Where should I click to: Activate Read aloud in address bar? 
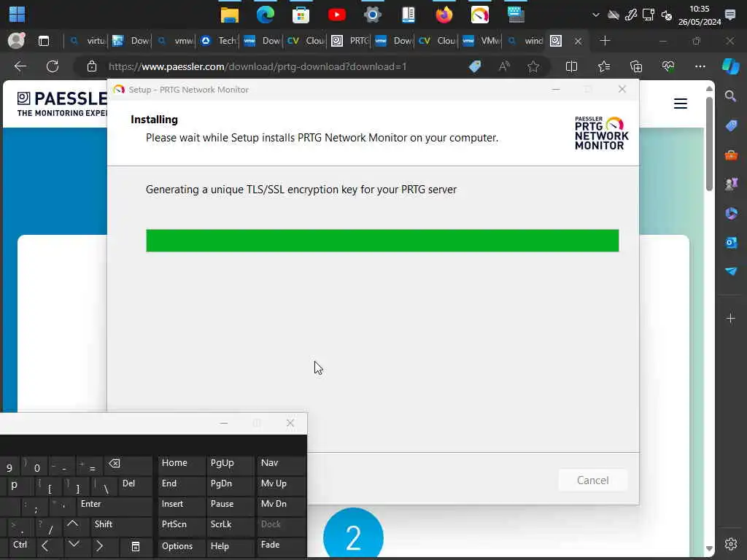point(504,66)
